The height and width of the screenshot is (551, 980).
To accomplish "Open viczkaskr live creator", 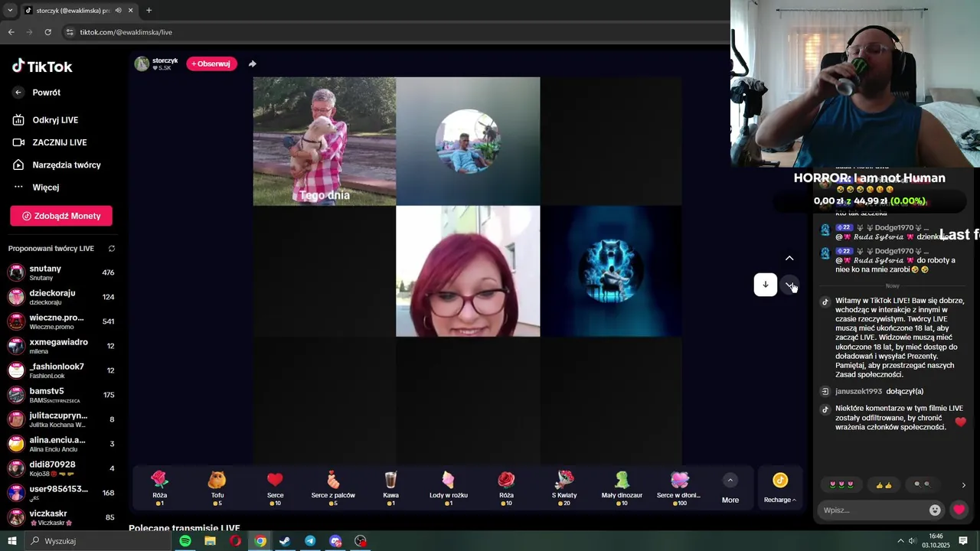I will point(61,517).
